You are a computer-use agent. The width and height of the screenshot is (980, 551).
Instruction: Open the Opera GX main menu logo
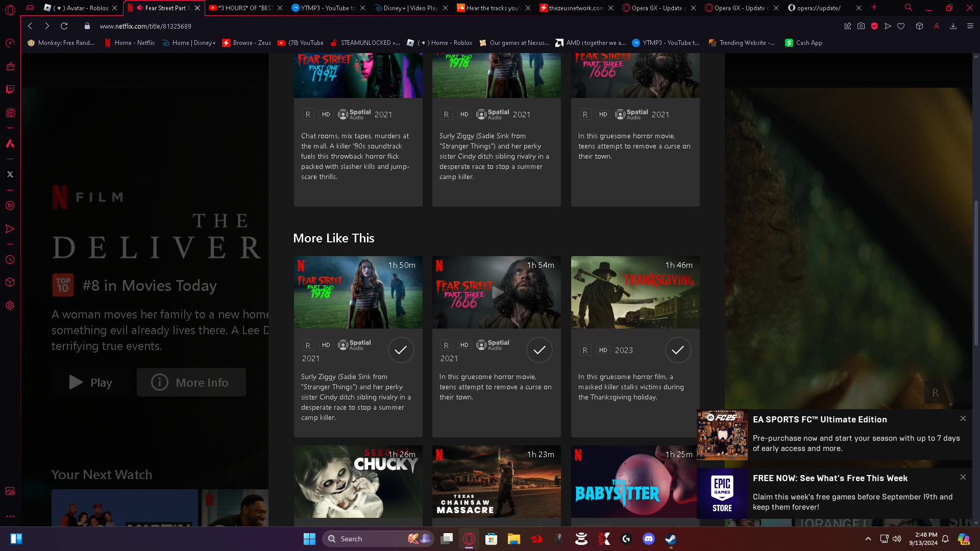click(10, 9)
